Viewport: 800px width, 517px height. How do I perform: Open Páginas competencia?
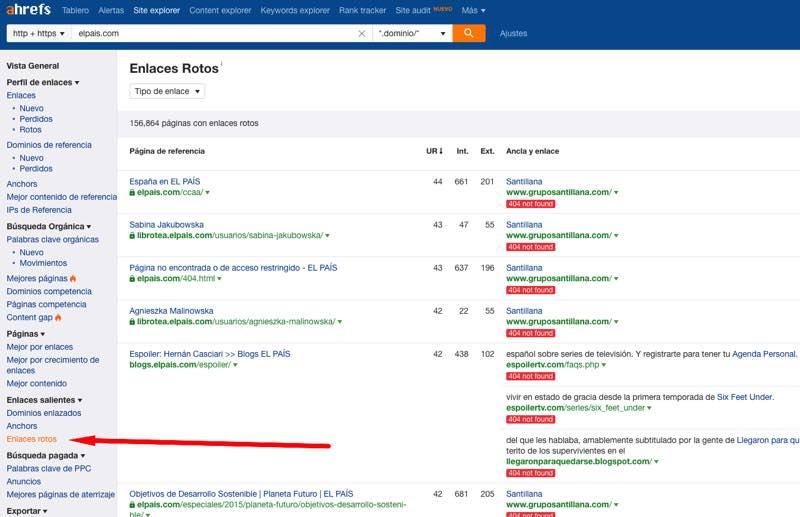pos(46,304)
